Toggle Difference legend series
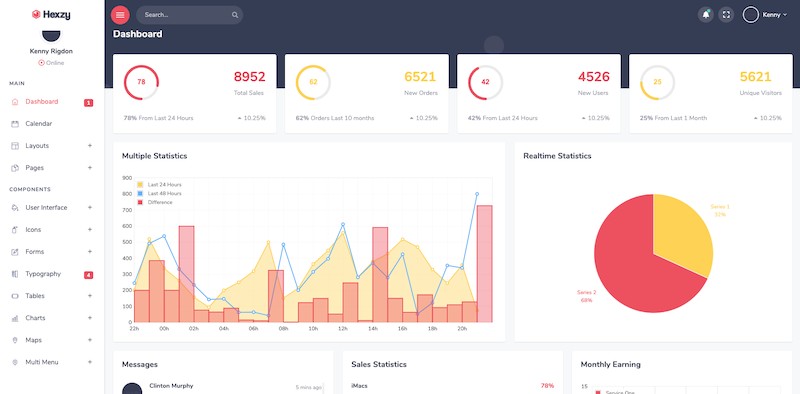Viewport: 800px width, 394px height. click(140, 202)
